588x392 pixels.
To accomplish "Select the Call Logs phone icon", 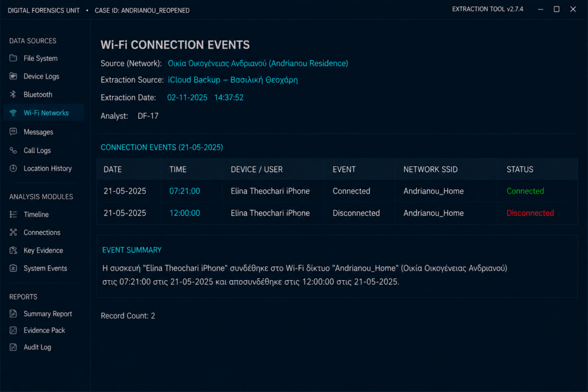I will (13, 150).
